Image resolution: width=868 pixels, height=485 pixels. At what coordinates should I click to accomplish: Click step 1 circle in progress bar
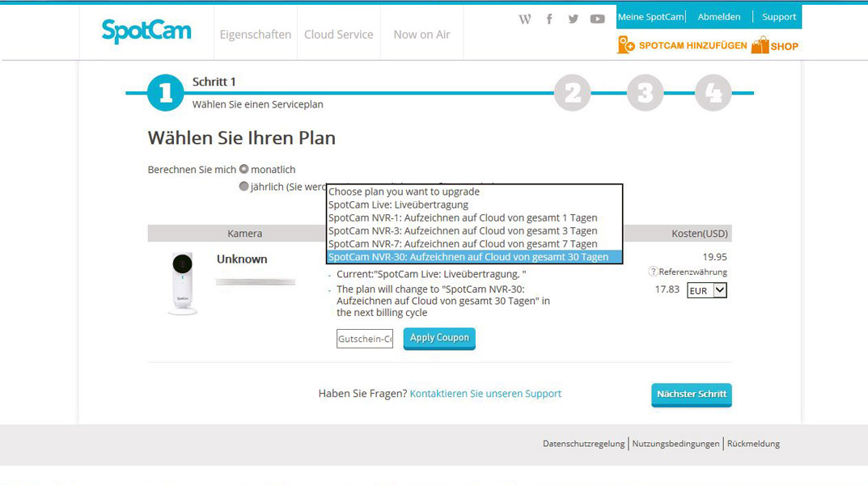[x=166, y=93]
